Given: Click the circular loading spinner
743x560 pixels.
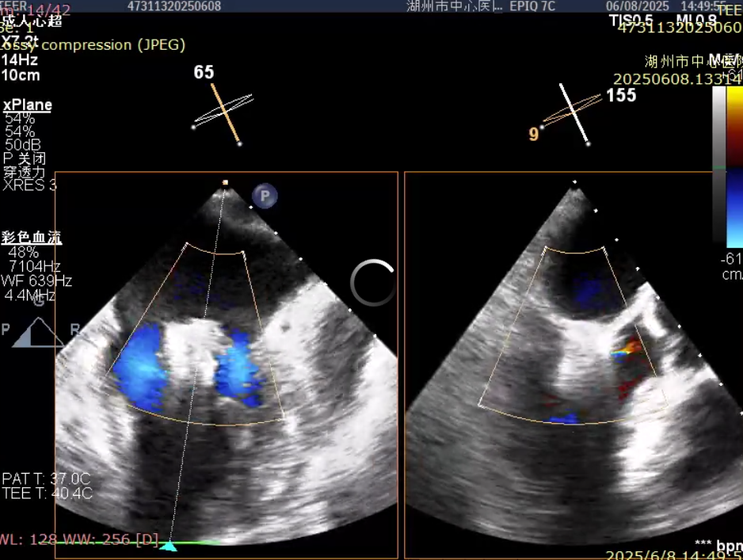Looking at the screenshot, I should (372, 283).
